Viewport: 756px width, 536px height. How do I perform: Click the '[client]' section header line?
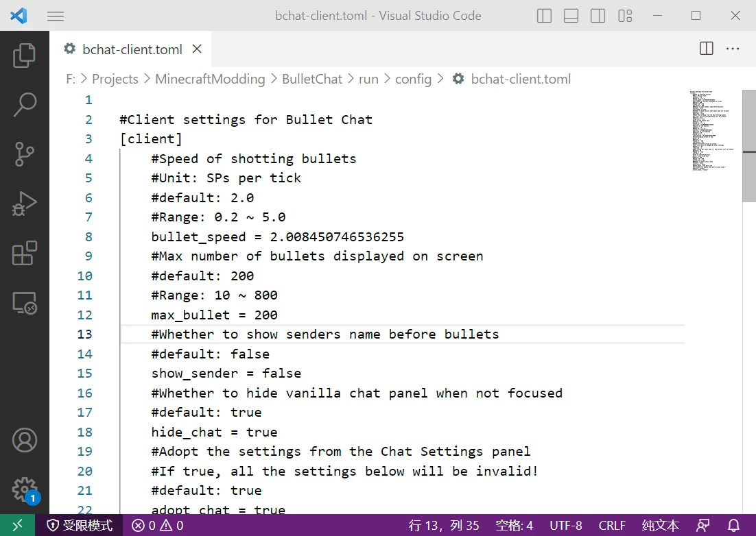tap(151, 139)
